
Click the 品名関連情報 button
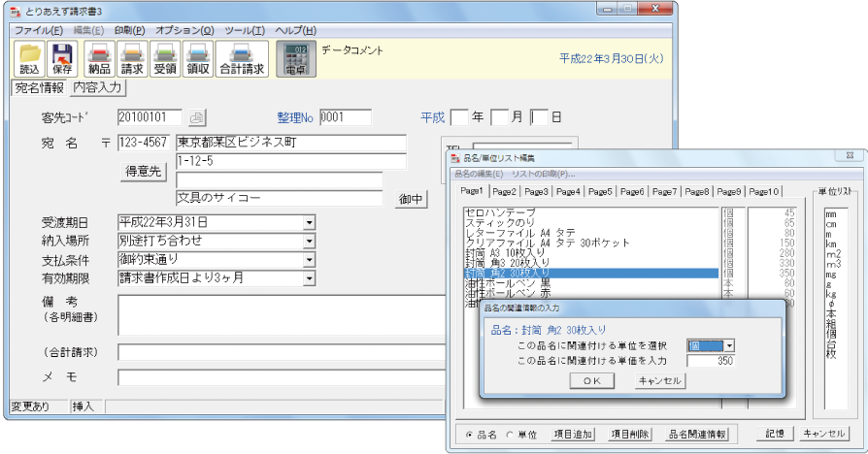click(696, 434)
